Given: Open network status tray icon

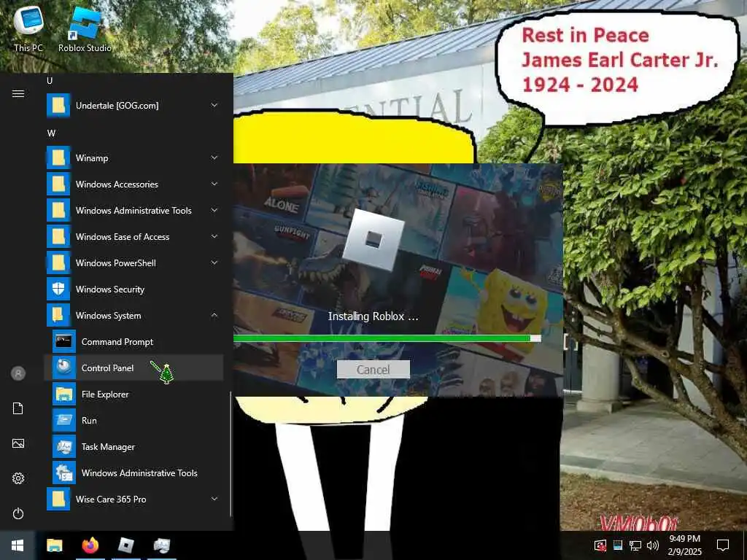Looking at the screenshot, I should [x=635, y=545].
